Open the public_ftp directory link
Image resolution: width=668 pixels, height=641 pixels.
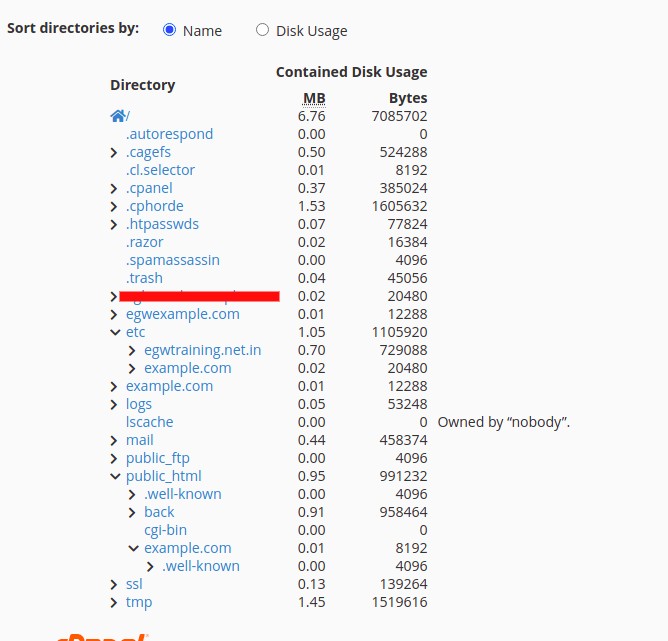(157, 458)
